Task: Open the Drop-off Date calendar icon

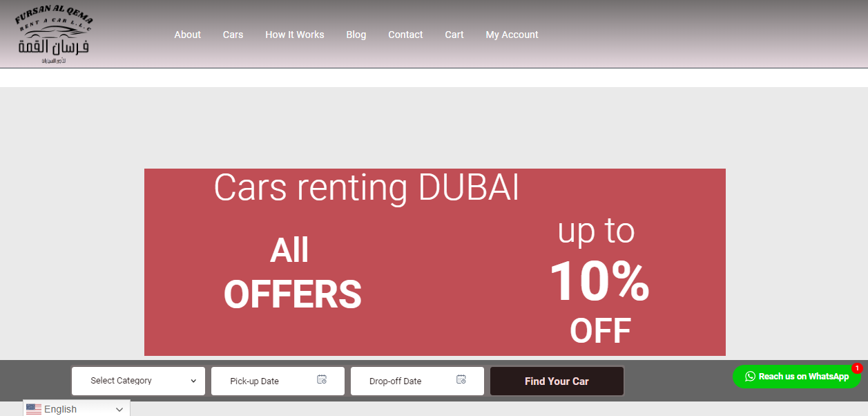Action: 461,379
